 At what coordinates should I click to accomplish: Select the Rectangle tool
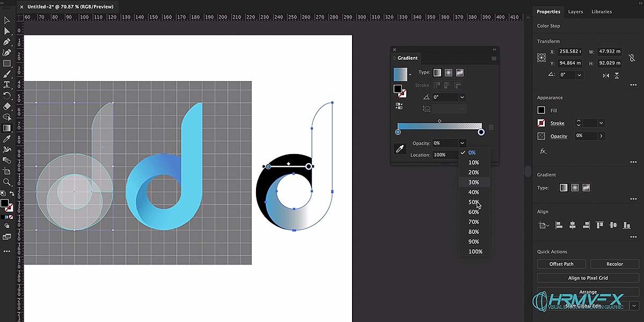[7, 63]
